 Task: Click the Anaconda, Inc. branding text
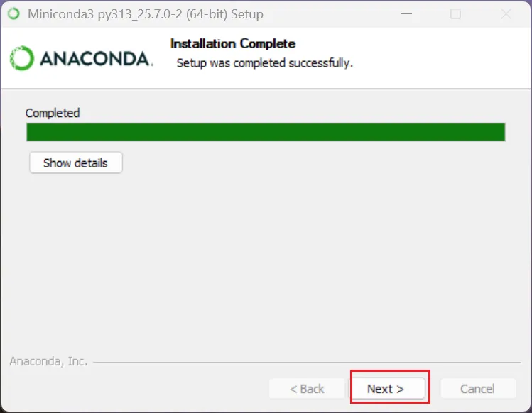[x=48, y=361]
